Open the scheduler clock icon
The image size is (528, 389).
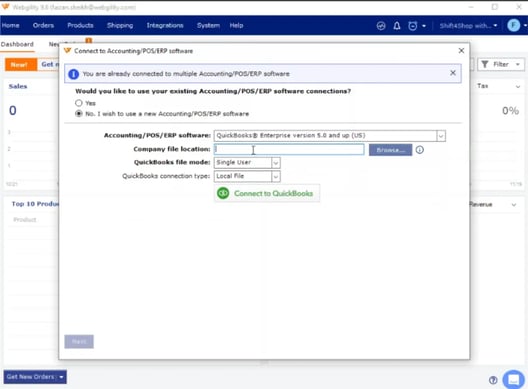point(412,26)
